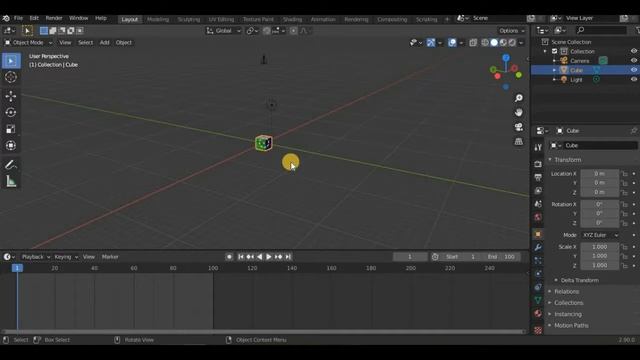The height and width of the screenshot is (360, 640).
Task: Select the Annotate tool
Action: click(11, 164)
